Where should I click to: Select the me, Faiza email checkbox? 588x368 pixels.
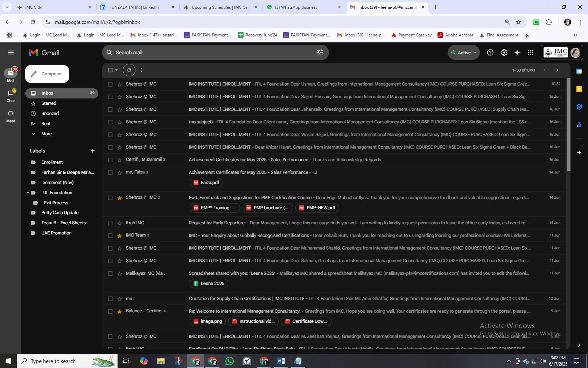[110, 172]
